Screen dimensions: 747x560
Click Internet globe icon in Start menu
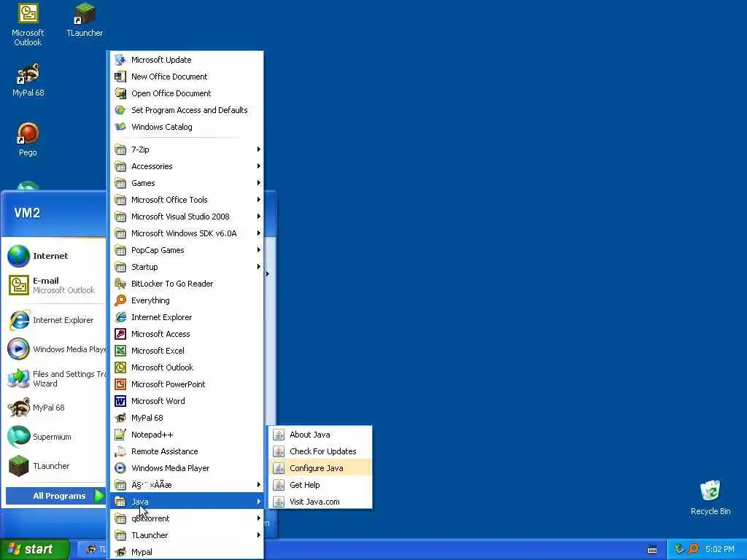(x=18, y=256)
